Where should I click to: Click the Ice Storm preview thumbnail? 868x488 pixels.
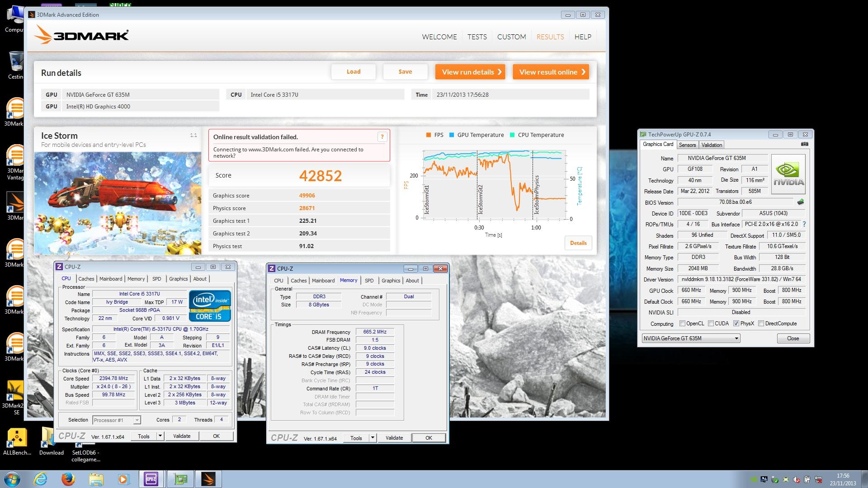point(118,203)
